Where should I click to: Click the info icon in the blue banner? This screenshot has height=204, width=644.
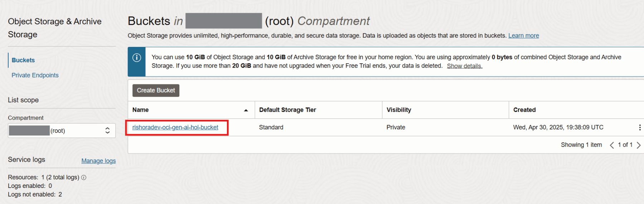[x=137, y=58]
